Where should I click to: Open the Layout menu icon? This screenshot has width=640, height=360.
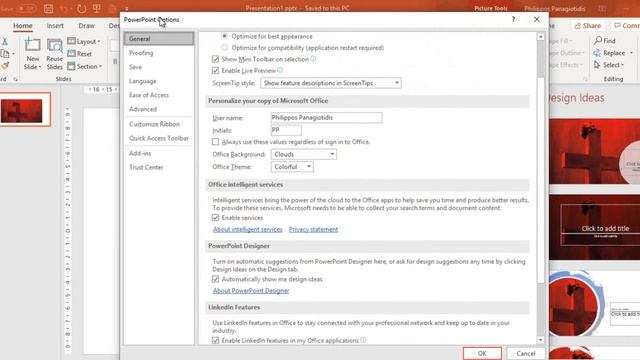coord(71,41)
